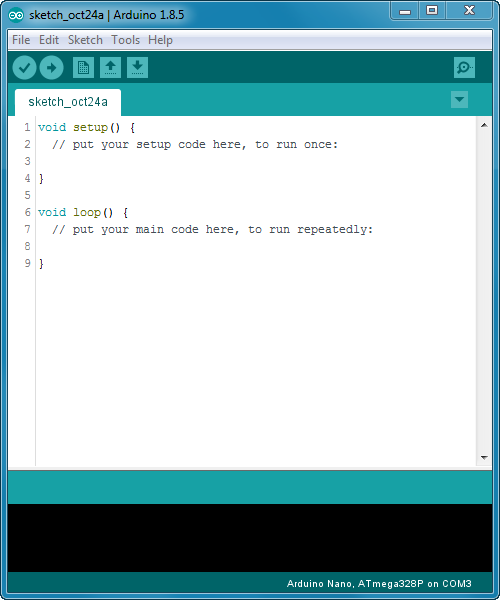The height and width of the screenshot is (600, 500).
Task: Click the Arduino logo in the title bar
Action: coord(16,15)
